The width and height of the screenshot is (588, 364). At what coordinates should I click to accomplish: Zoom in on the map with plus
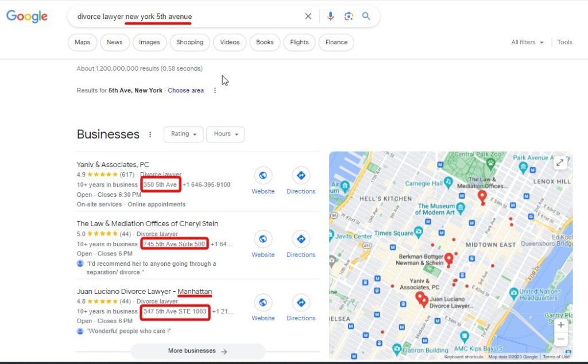pyautogui.click(x=560, y=325)
